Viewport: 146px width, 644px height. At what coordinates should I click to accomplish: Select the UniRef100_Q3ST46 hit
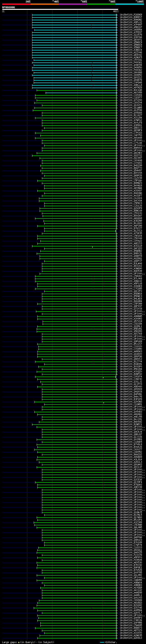[x=131, y=607]
